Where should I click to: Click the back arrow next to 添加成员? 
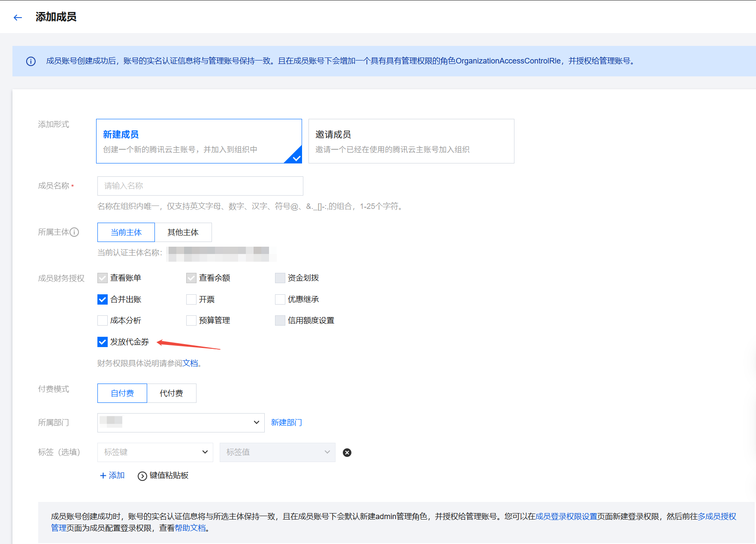pos(18,18)
